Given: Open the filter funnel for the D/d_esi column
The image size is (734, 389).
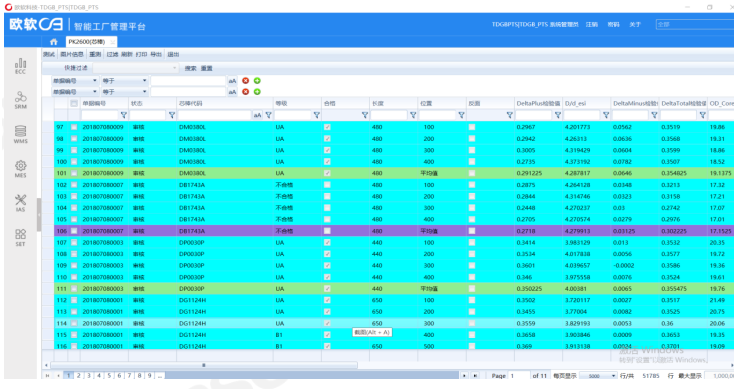Looking at the screenshot, I should coord(606,115).
